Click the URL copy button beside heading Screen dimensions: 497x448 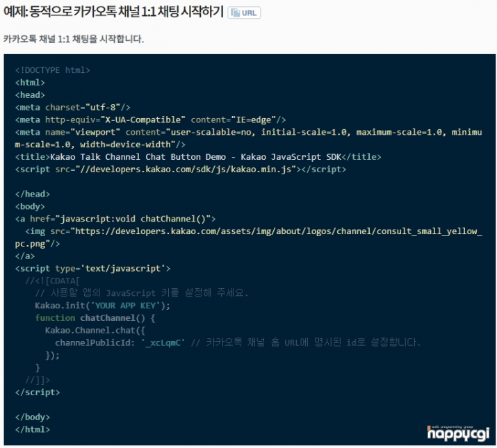244,13
